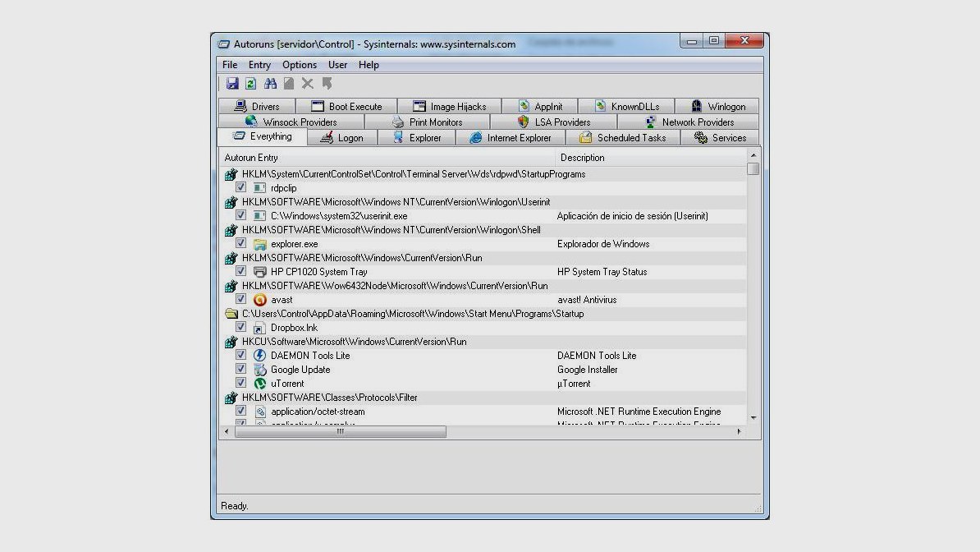Open the KnownDLLs tab
This screenshot has height=552, width=980.
pos(626,107)
